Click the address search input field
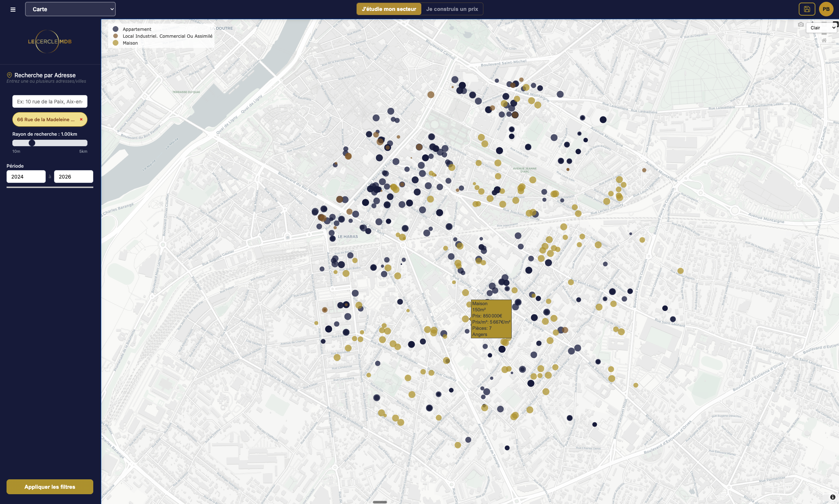 point(50,101)
